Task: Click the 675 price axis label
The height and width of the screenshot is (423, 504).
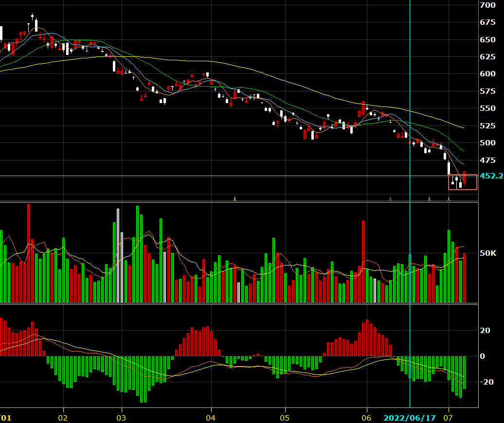Action: [487, 22]
